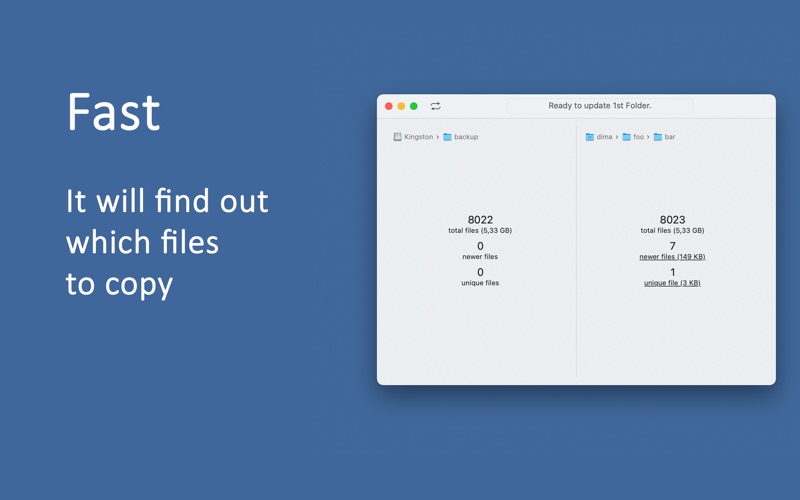
Task: Select dima in the right path
Action: pos(604,137)
